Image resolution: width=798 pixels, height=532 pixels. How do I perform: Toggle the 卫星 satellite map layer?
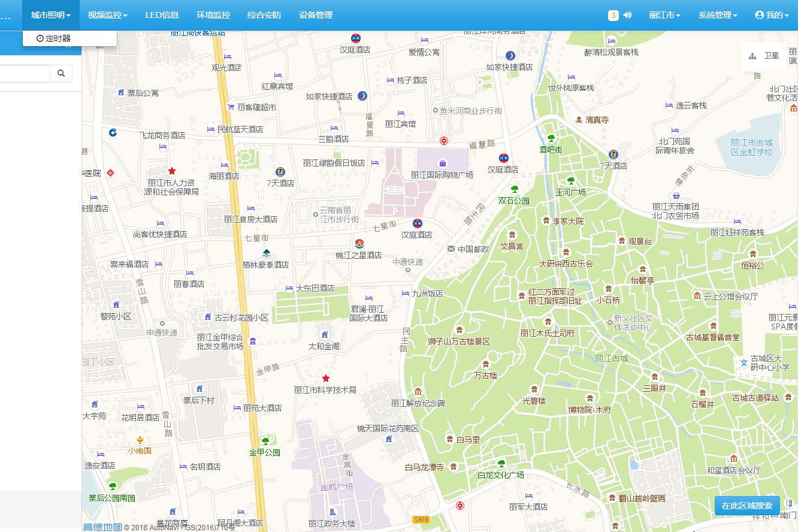tap(764, 56)
